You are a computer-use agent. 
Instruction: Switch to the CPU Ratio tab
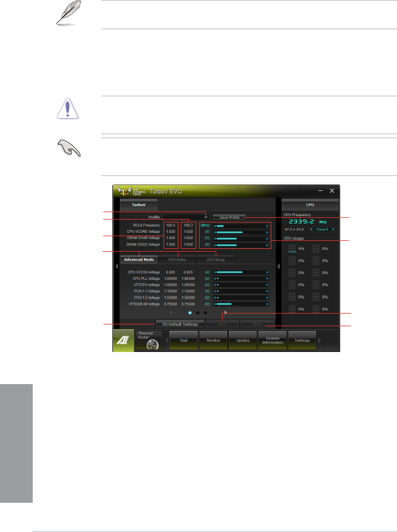(x=177, y=260)
